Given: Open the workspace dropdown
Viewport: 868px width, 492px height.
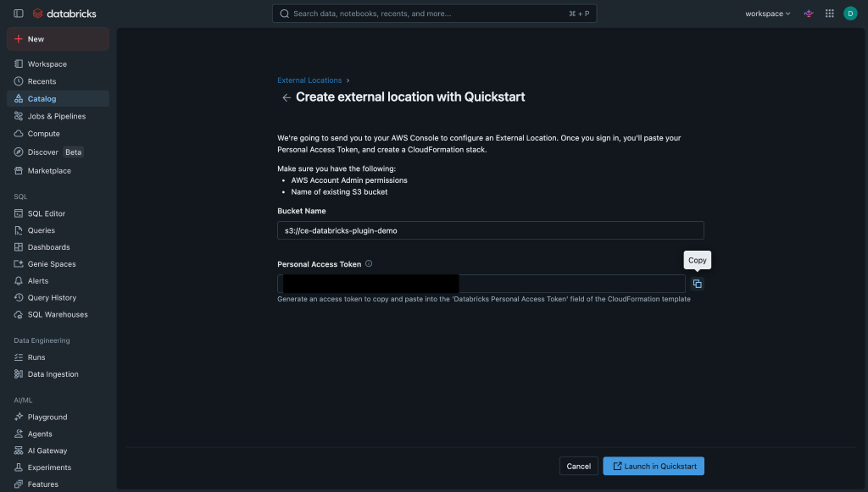Looking at the screenshot, I should pos(767,14).
